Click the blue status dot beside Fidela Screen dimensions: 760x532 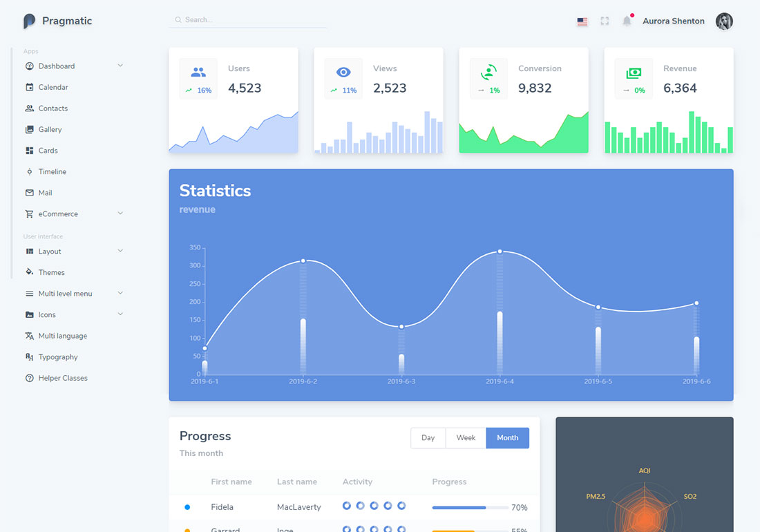click(x=187, y=507)
